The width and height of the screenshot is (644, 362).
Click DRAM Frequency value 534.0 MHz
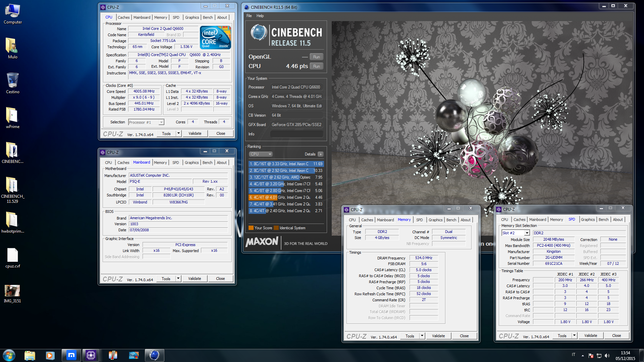(424, 258)
